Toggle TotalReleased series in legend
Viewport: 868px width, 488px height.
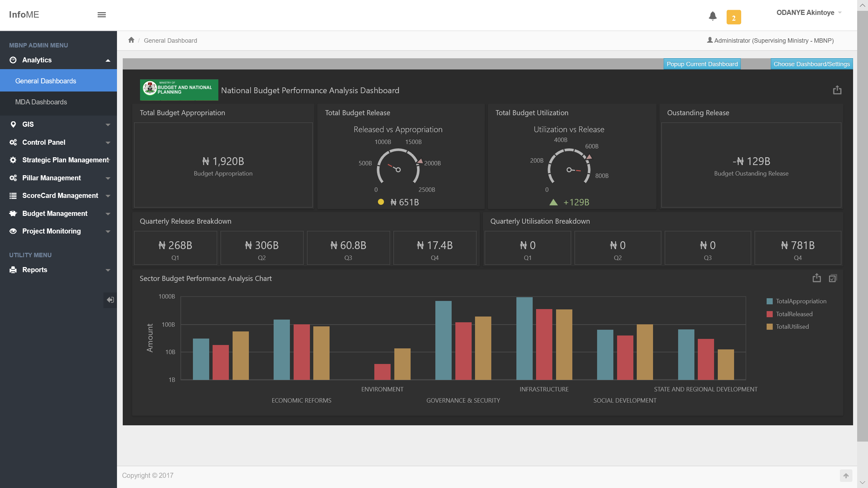click(x=790, y=314)
